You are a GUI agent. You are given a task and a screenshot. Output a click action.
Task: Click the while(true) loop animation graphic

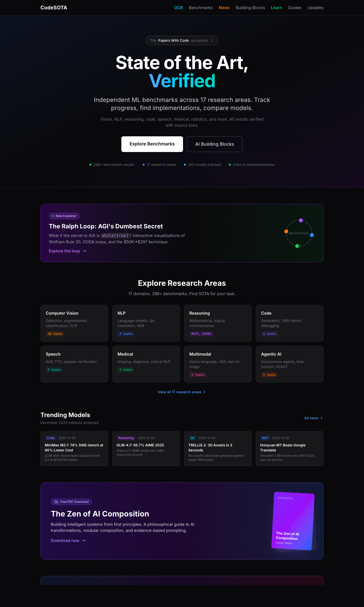(x=299, y=233)
